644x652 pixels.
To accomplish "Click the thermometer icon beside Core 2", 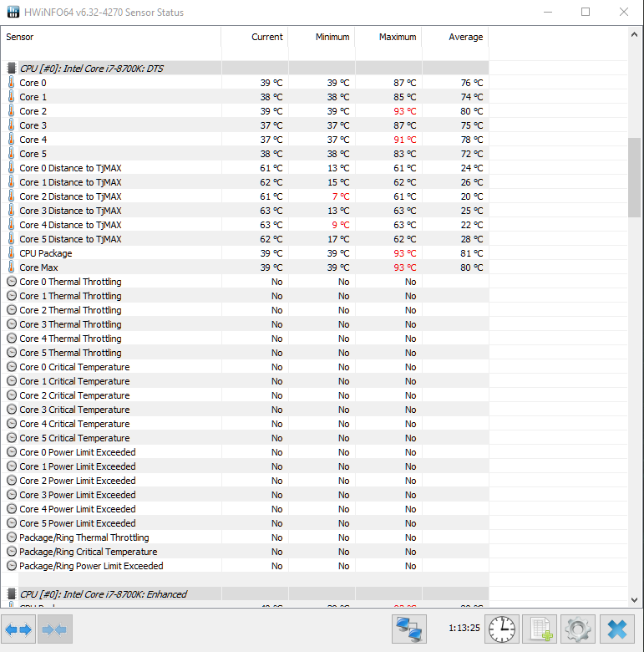I will (12, 111).
